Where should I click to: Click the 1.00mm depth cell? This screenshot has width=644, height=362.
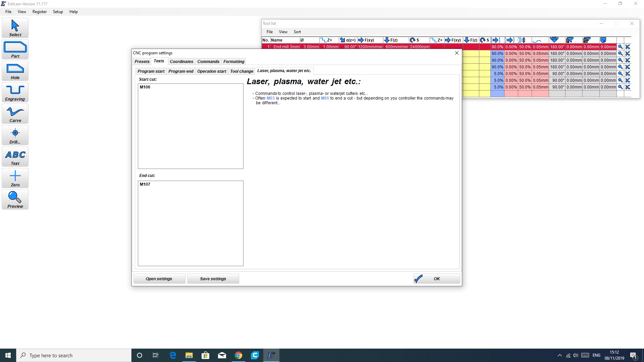[x=329, y=47]
